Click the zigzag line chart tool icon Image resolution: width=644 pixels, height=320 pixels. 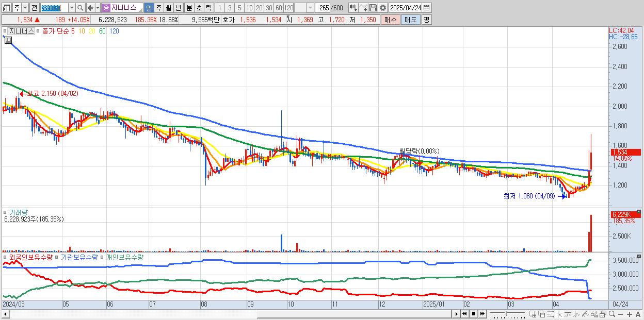pyautogui.click(x=577, y=314)
